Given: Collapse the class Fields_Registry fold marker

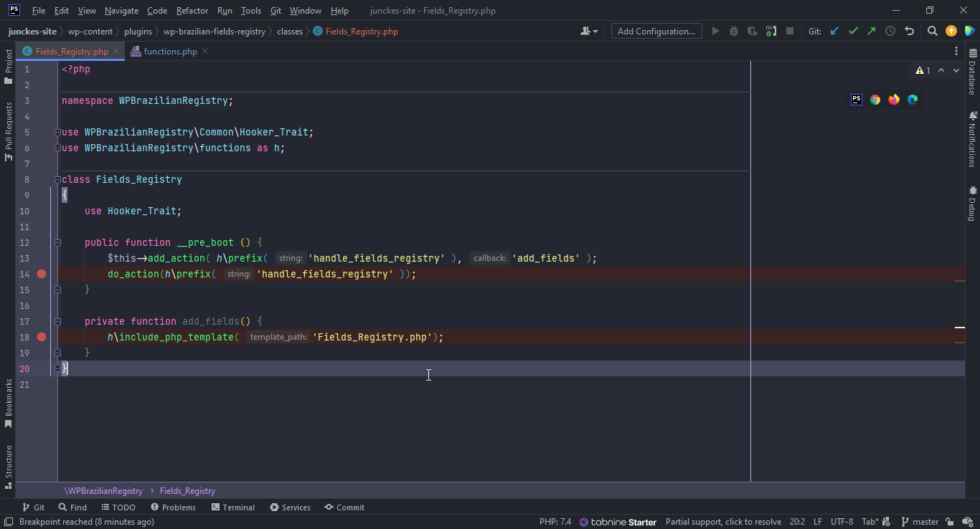Looking at the screenshot, I should 57,179.
